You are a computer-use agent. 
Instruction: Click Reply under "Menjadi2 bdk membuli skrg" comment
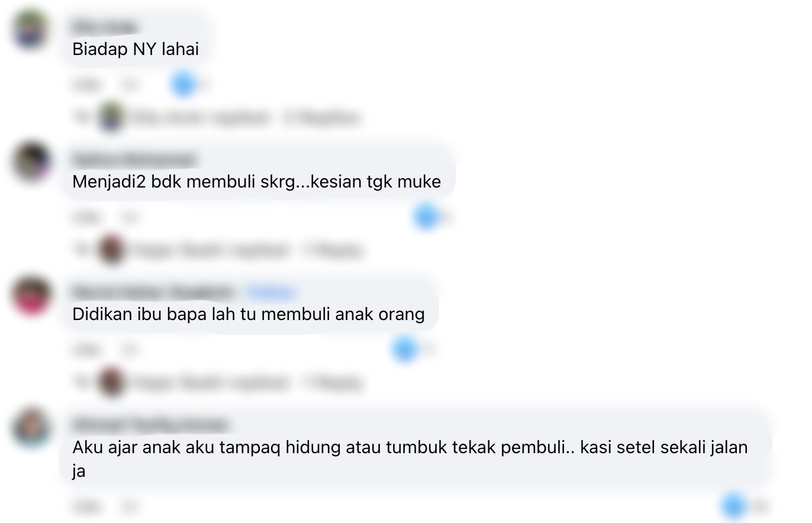coord(130,218)
